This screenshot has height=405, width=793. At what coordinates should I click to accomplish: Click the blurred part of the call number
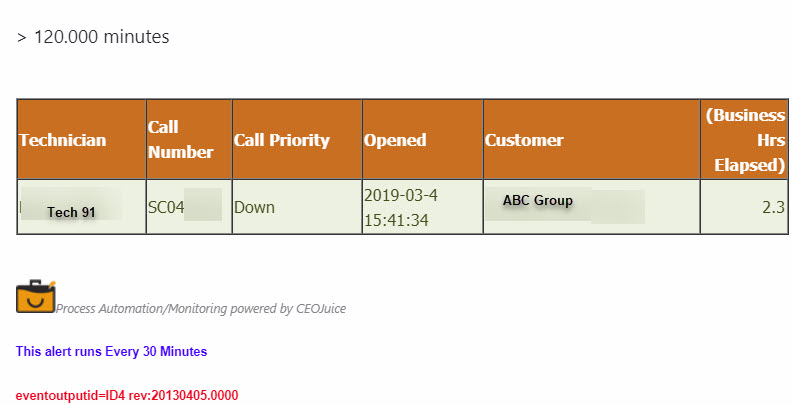203,205
